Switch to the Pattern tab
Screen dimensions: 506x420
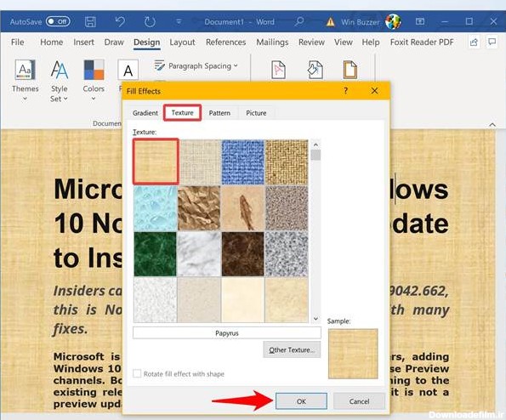(x=219, y=113)
